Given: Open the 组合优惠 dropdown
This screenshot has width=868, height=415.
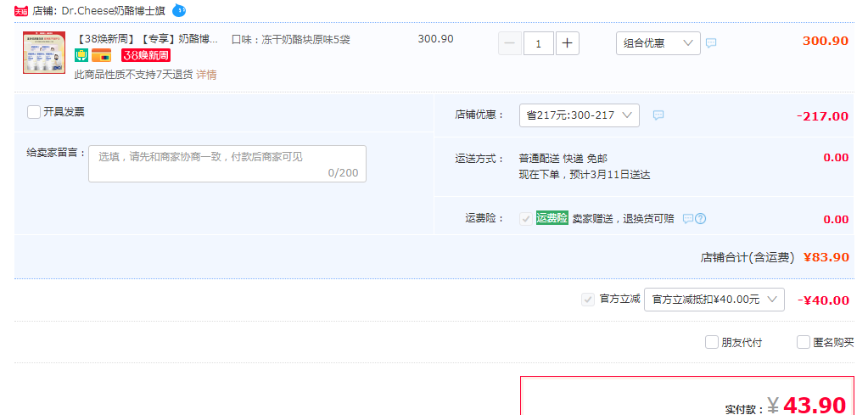Looking at the screenshot, I should [658, 43].
